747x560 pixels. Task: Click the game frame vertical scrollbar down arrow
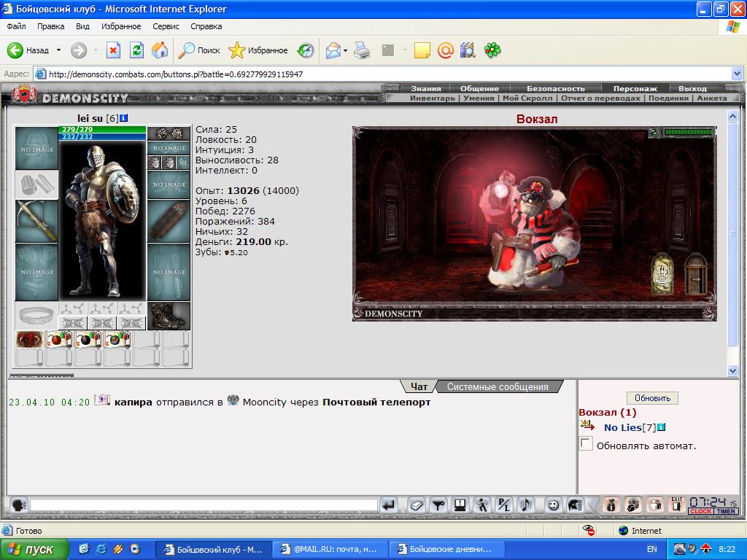(732, 370)
